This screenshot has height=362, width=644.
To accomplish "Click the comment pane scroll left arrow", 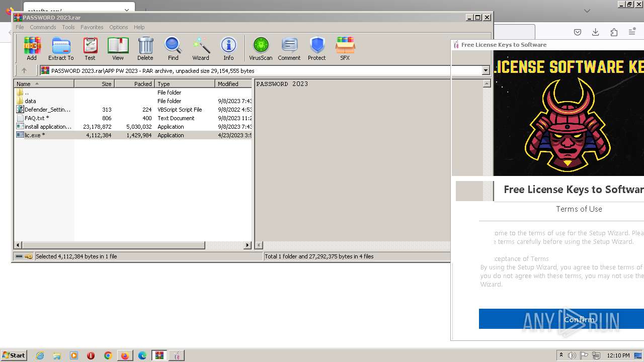I will click(x=260, y=245).
